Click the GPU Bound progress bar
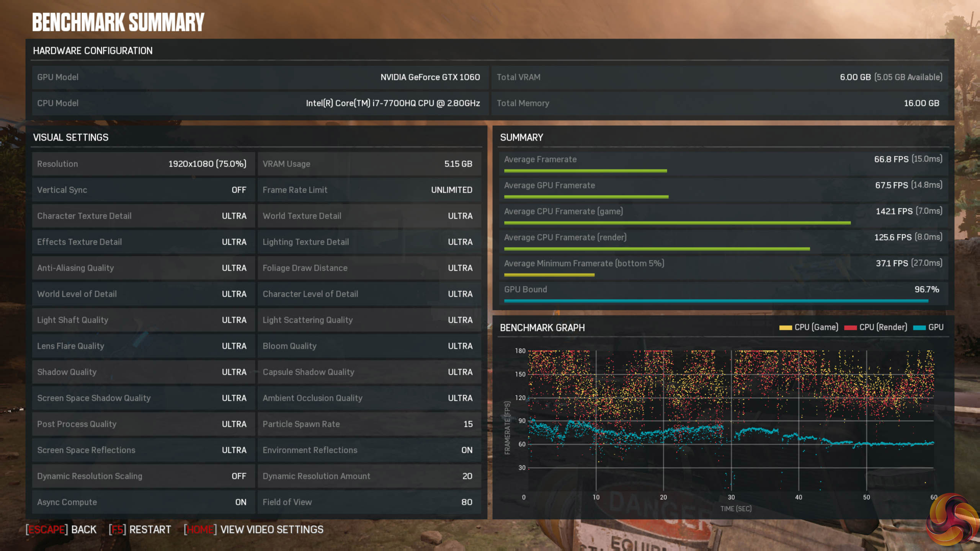The width and height of the screenshot is (980, 551). tap(716, 301)
